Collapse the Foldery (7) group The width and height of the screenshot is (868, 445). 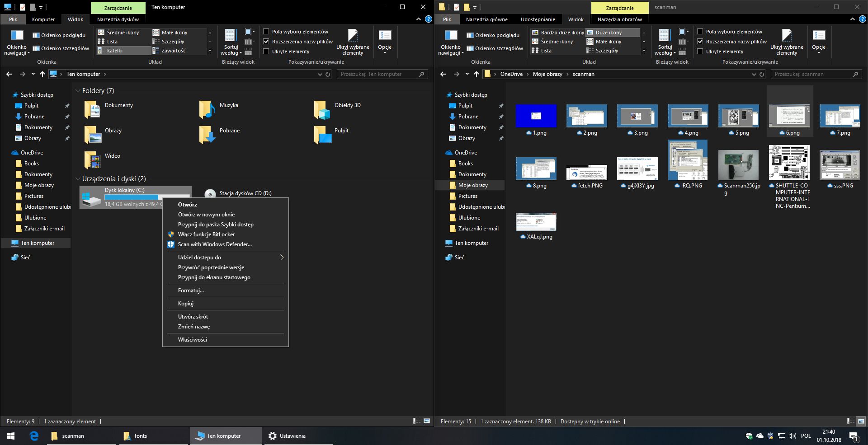pyautogui.click(x=78, y=91)
